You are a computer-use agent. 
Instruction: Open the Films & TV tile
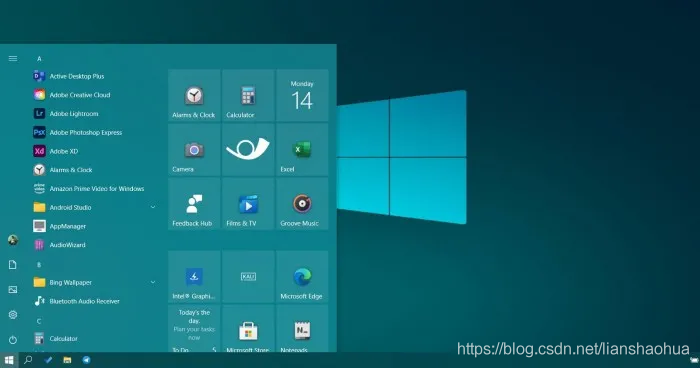coord(248,204)
